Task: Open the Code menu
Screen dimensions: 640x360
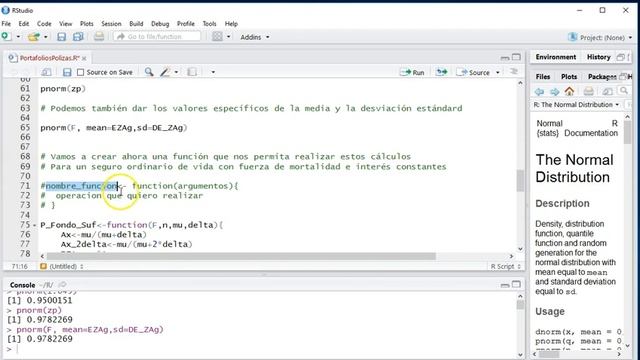Action: tap(44, 24)
